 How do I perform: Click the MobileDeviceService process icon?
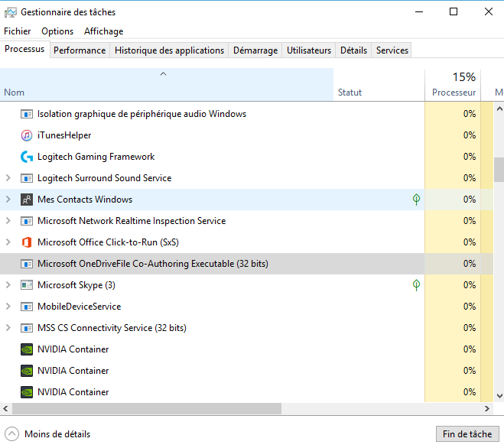pyautogui.click(x=27, y=307)
